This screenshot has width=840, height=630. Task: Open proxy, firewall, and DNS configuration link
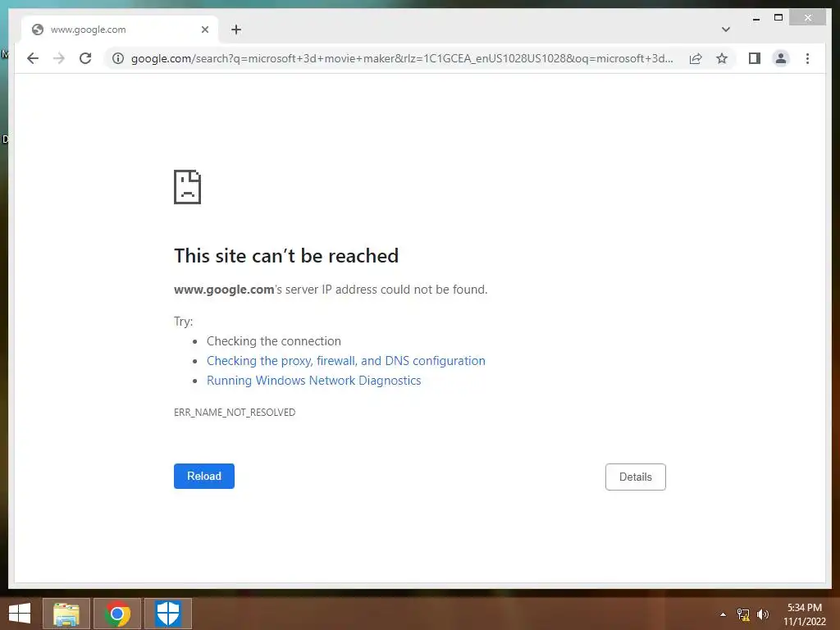click(x=345, y=361)
